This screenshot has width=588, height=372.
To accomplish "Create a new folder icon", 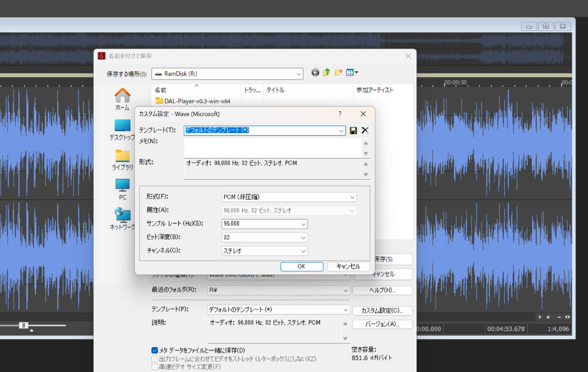I will click(x=338, y=73).
